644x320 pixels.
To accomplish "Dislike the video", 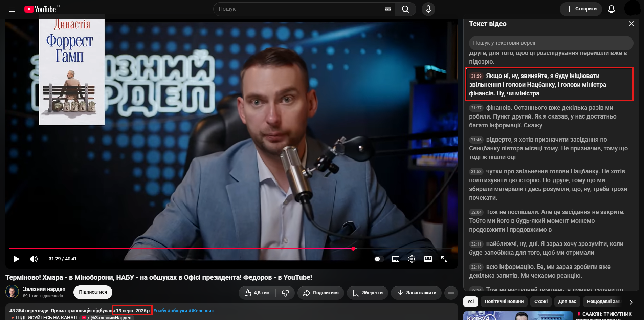I will 285,293.
